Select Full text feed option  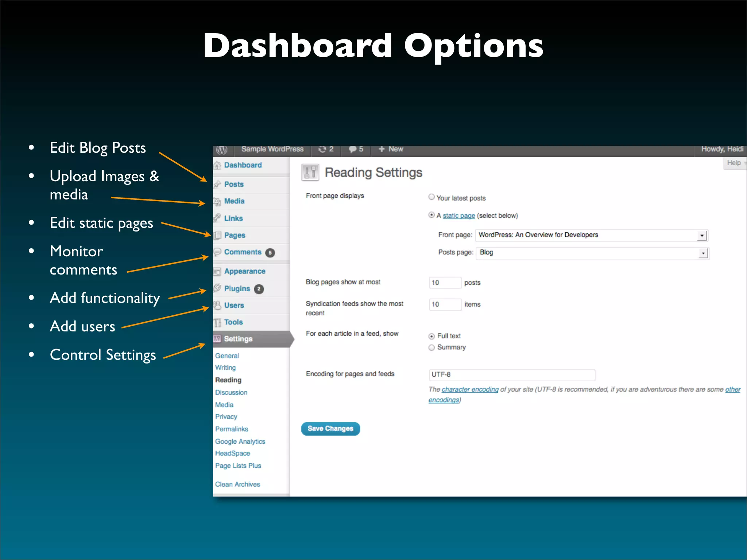(431, 336)
